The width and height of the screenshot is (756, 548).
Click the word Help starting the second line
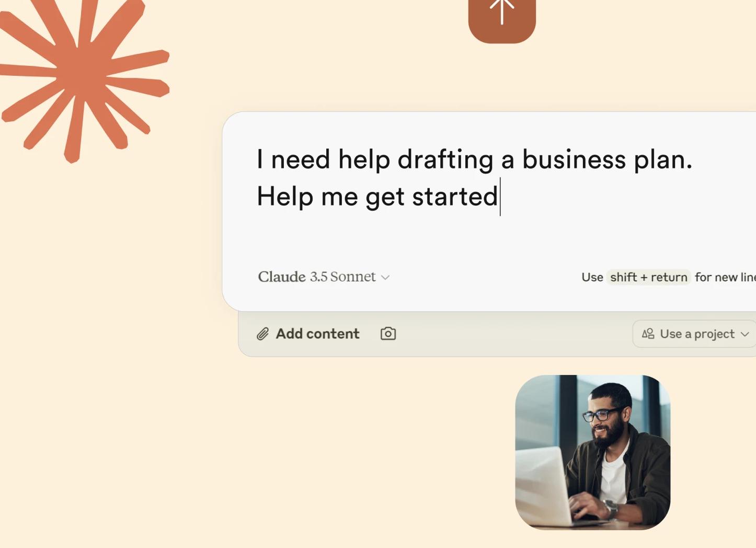(285, 197)
